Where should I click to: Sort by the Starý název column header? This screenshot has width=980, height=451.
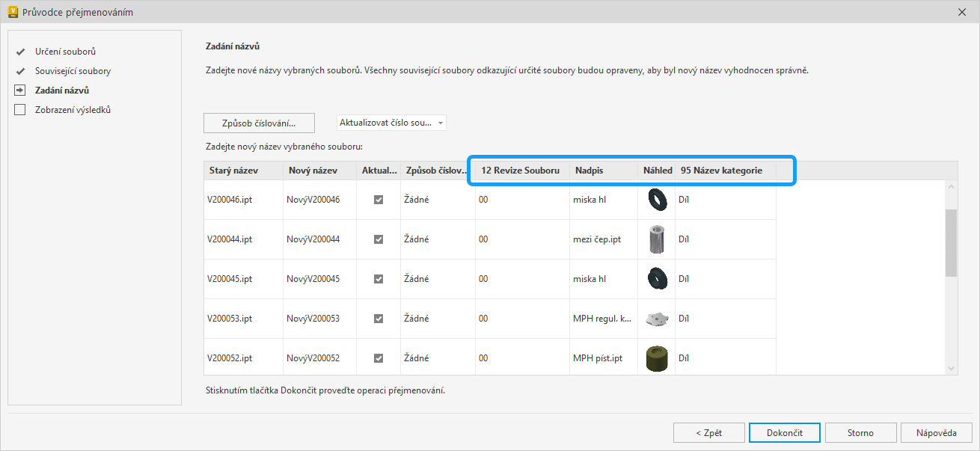pos(243,171)
